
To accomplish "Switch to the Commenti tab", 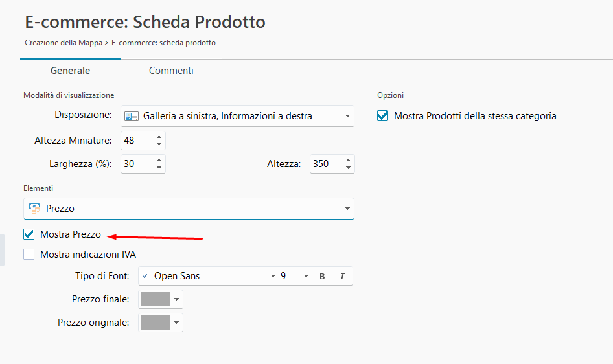I will (171, 71).
